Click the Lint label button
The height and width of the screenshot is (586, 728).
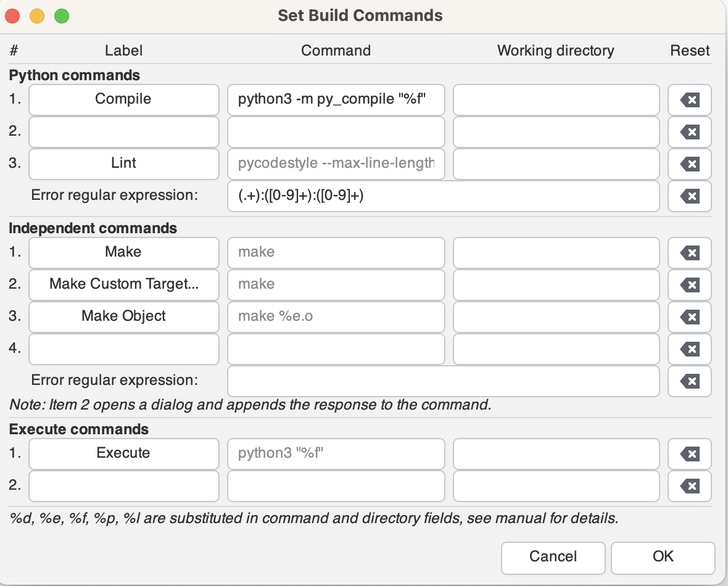[123, 163]
